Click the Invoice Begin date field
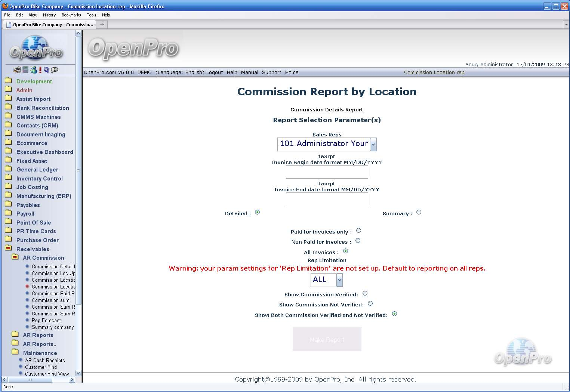Image resolution: width=570 pixels, height=392 pixels. [x=327, y=172]
